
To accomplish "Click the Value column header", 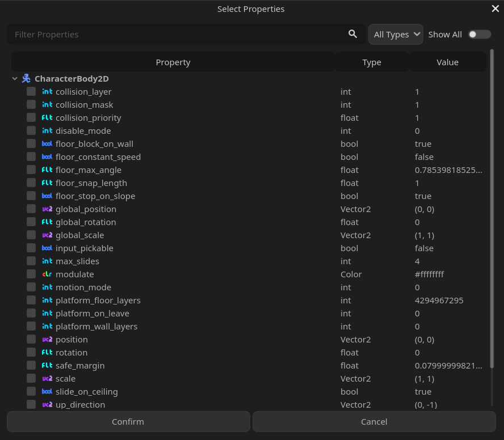I will pyautogui.click(x=447, y=62).
